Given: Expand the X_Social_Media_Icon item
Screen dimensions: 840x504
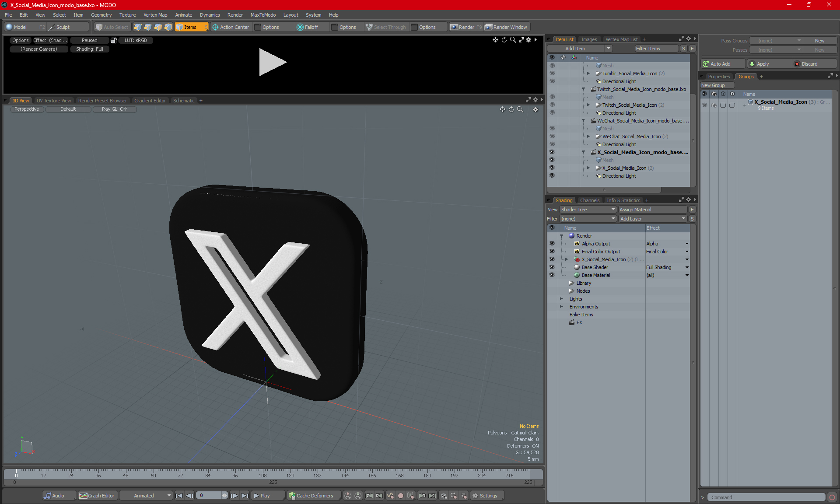Looking at the screenshot, I should [x=588, y=168].
